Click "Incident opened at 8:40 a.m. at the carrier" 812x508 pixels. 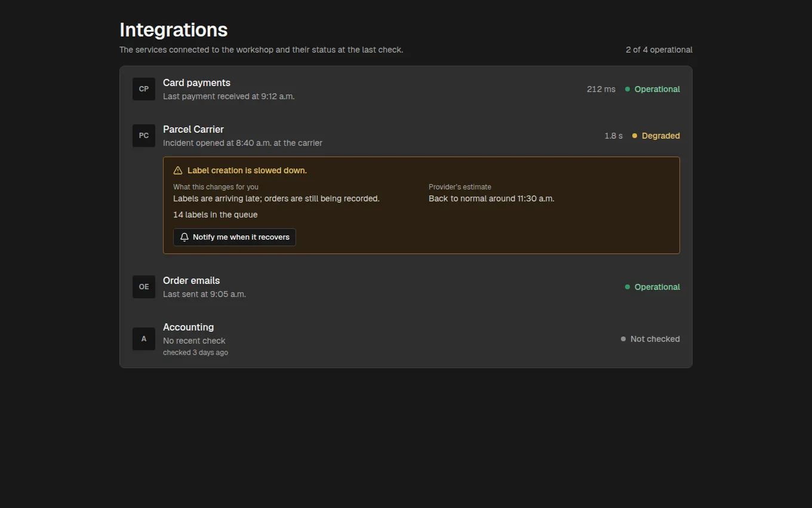(242, 143)
